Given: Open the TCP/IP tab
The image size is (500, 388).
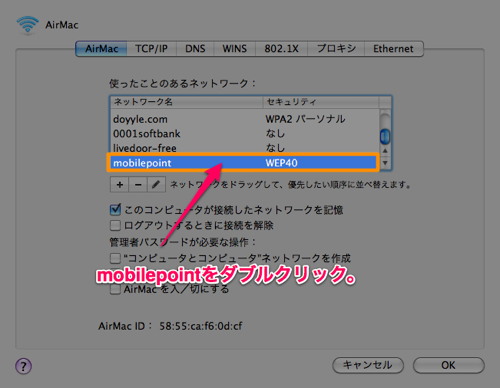Looking at the screenshot, I should coord(151,49).
